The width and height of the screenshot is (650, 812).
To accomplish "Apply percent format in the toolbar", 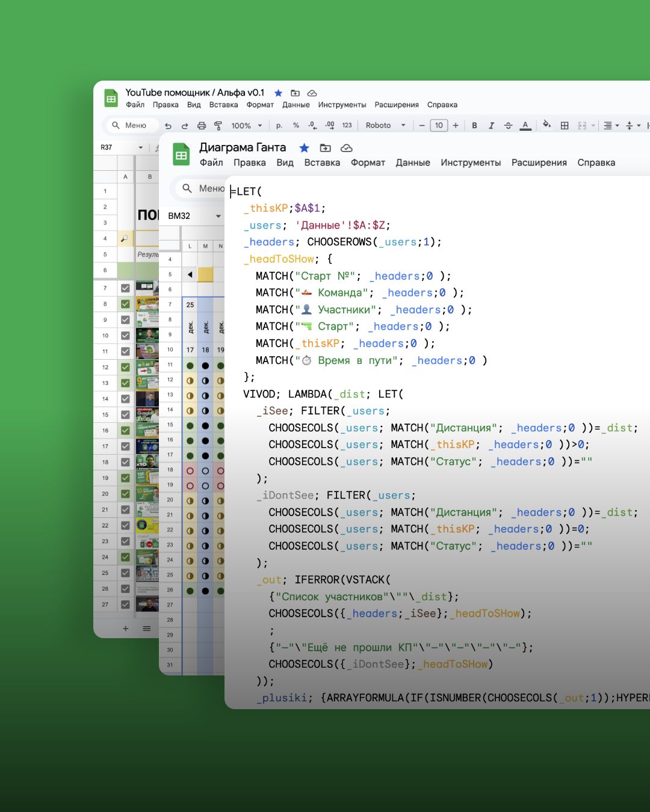I will pyautogui.click(x=296, y=126).
